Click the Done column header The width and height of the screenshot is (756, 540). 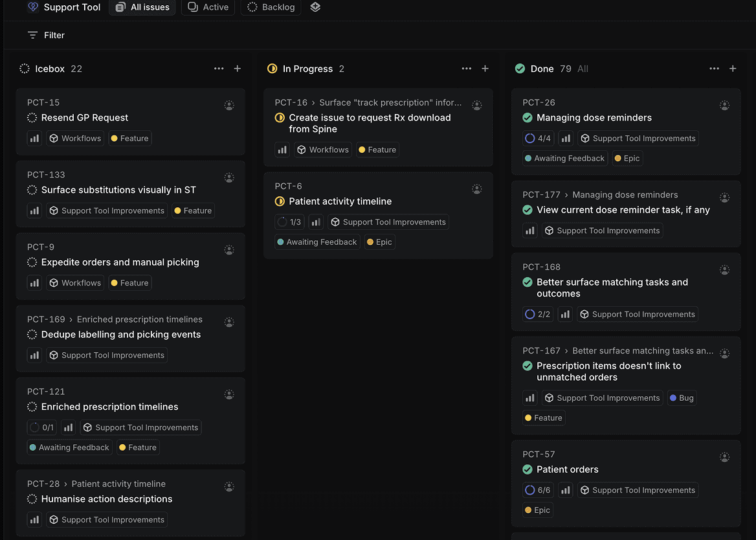(x=542, y=69)
